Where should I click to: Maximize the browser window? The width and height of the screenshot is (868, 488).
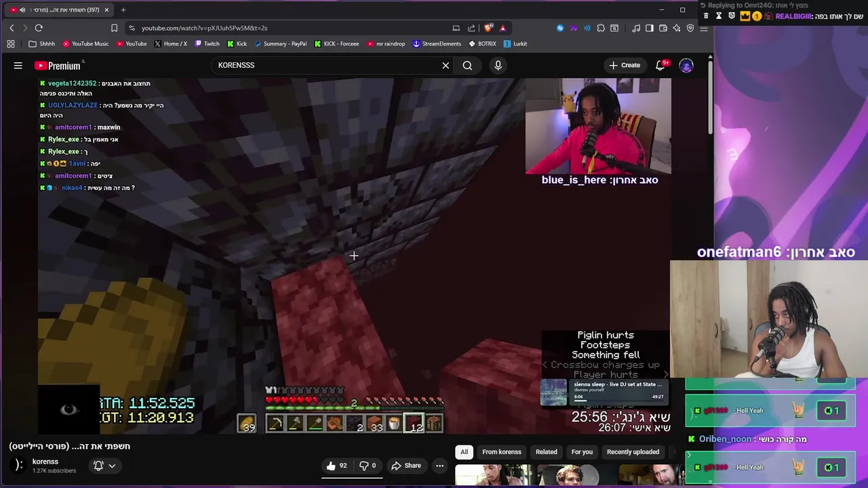coord(682,9)
